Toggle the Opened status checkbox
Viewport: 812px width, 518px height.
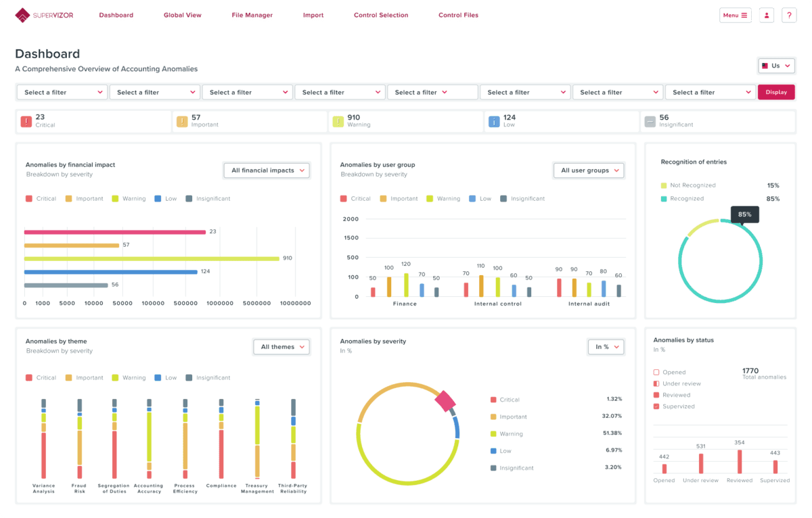point(656,373)
